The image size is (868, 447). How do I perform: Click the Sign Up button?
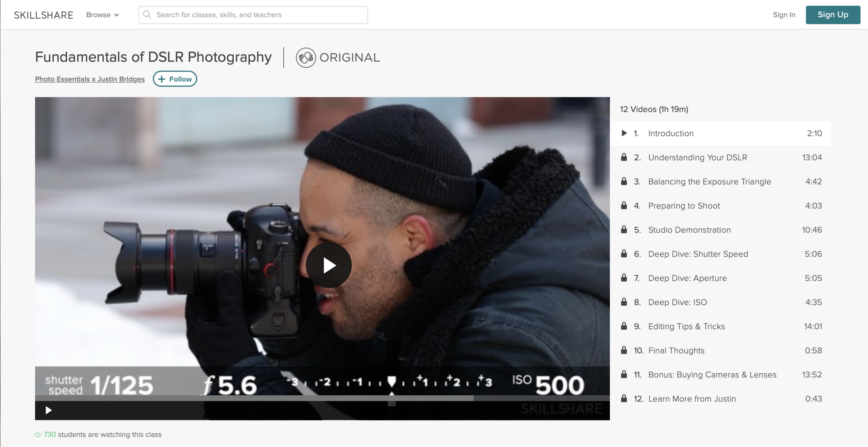833,15
